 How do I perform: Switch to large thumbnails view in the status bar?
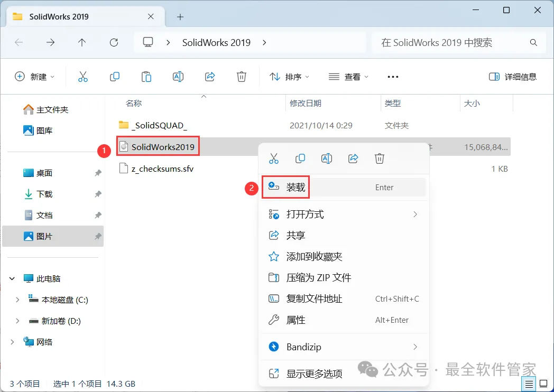tap(544, 384)
